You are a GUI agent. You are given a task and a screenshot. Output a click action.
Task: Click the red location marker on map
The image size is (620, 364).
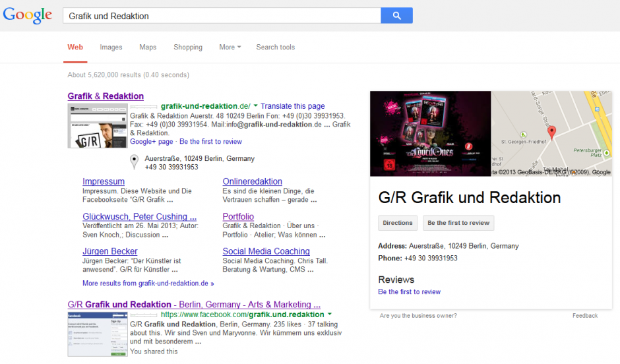pyautogui.click(x=551, y=133)
